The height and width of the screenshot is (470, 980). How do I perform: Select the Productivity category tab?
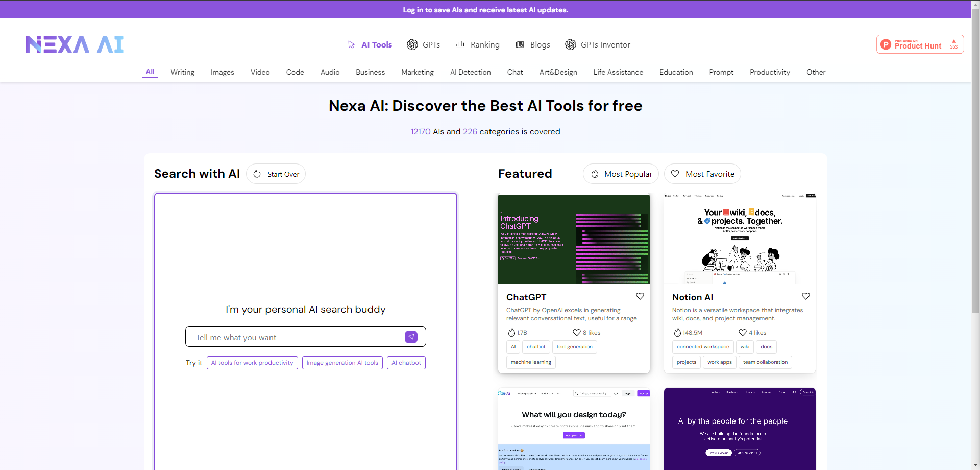[x=770, y=72]
